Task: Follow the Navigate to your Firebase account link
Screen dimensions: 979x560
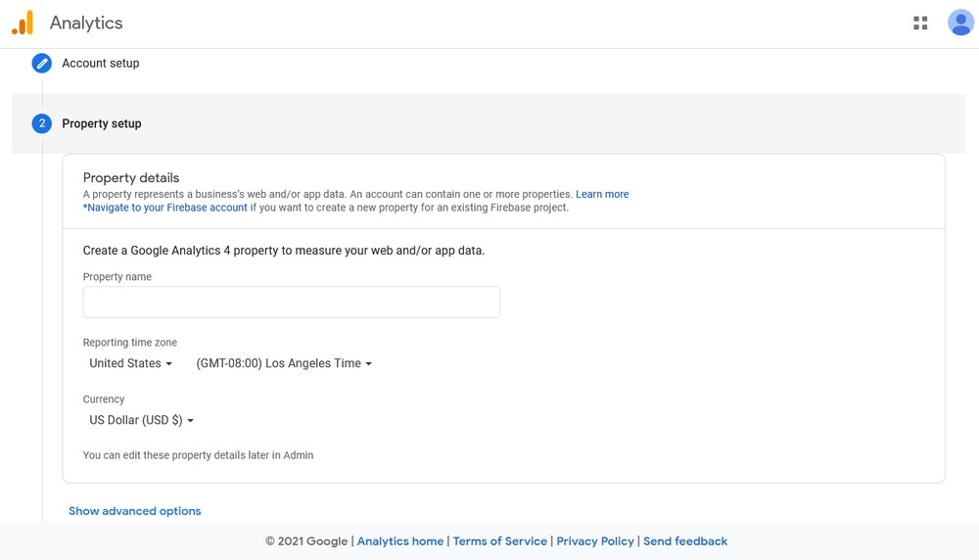Action: click(x=165, y=208)
